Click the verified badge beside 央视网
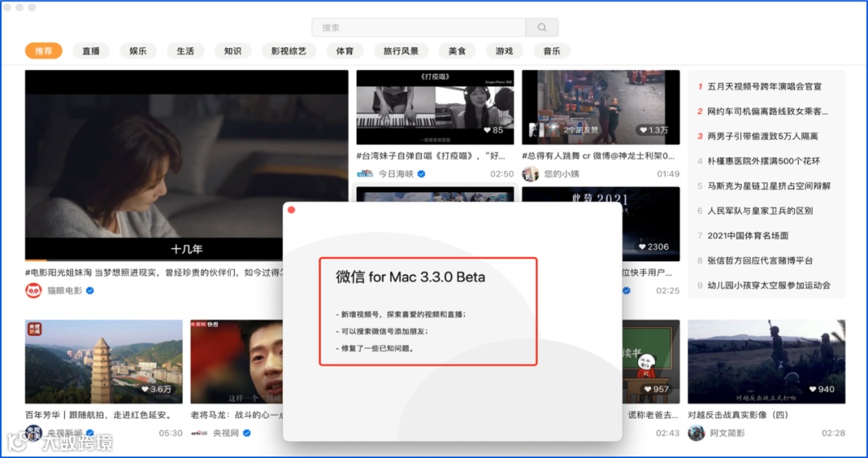The image size is (868, 458). point(247,433)
